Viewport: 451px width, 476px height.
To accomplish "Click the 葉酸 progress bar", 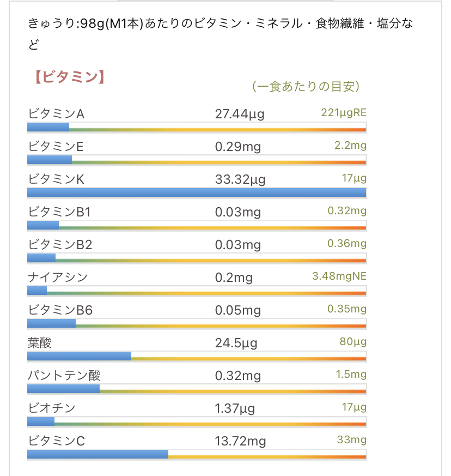I will click(x=197, y=356).
